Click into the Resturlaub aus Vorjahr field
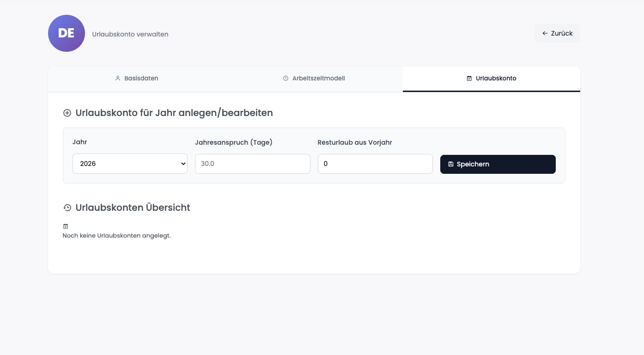Screen dimensions: 644x355 pos(375,164)
